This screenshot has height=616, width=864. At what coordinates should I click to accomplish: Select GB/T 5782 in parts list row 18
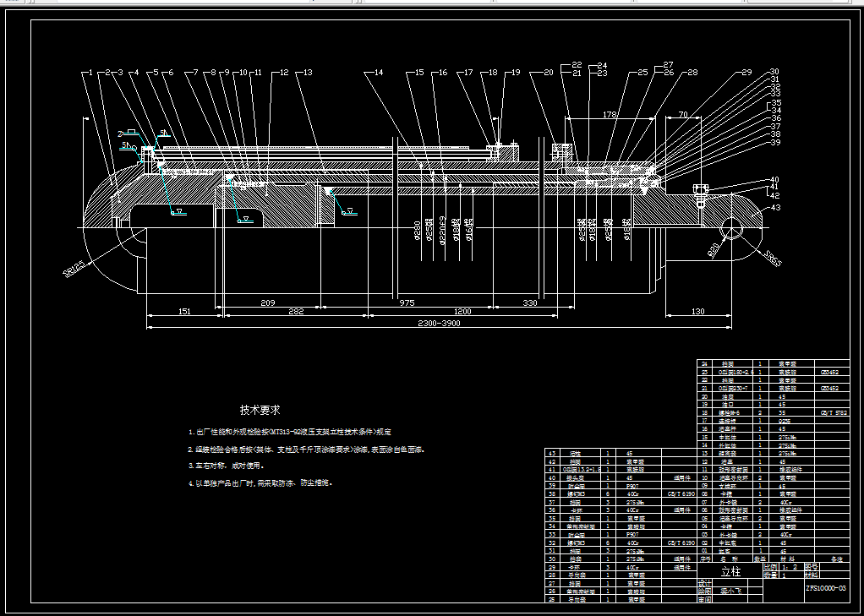click(834, 412)
